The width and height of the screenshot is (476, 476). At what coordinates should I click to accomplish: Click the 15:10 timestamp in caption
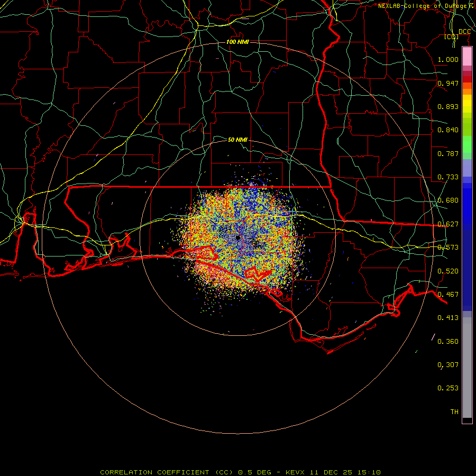pyautogui.click(x=369, y=472)
